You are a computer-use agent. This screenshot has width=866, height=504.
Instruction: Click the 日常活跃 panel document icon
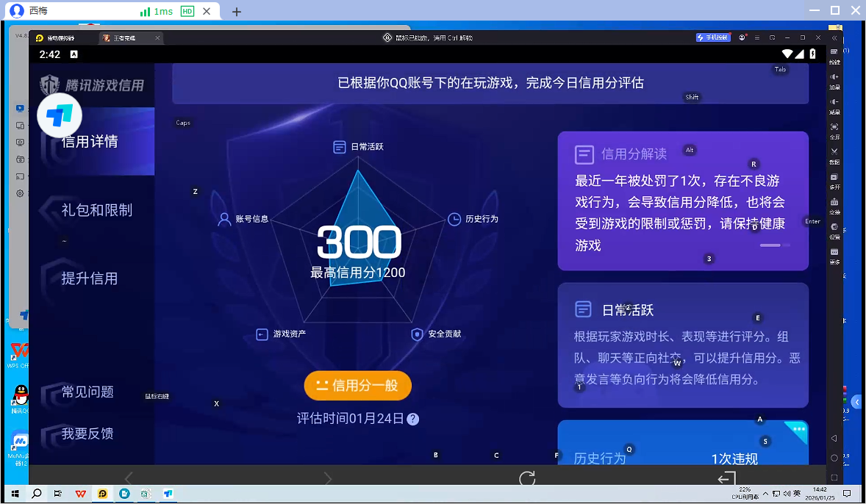click(584, 309)
